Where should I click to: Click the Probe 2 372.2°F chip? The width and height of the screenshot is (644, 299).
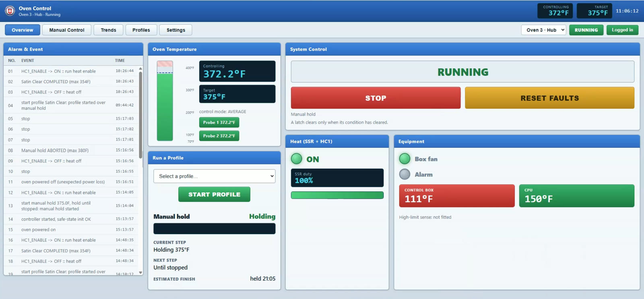[x=219, y=136]
